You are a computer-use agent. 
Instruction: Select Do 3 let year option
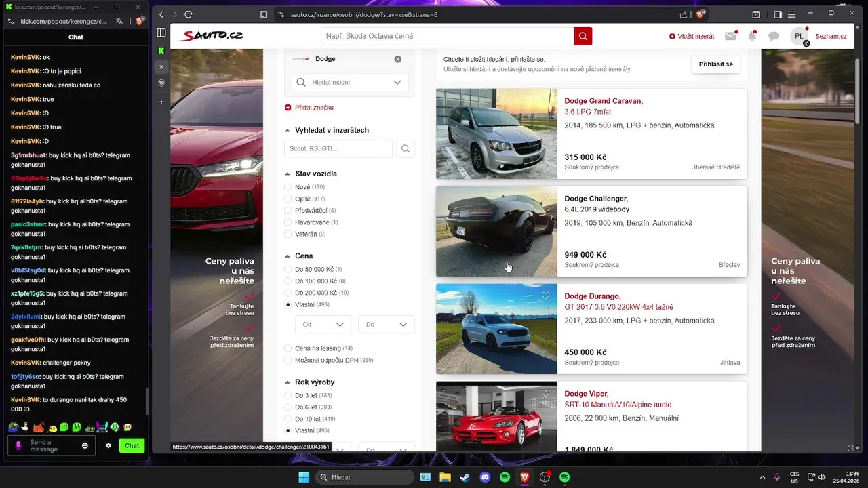click(288, 395)
